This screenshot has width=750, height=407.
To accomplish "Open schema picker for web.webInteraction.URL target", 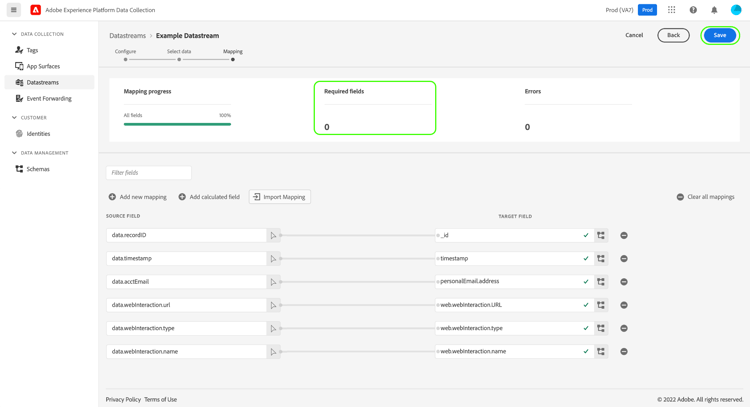I will pyautogui.click(x=601, y=305).
